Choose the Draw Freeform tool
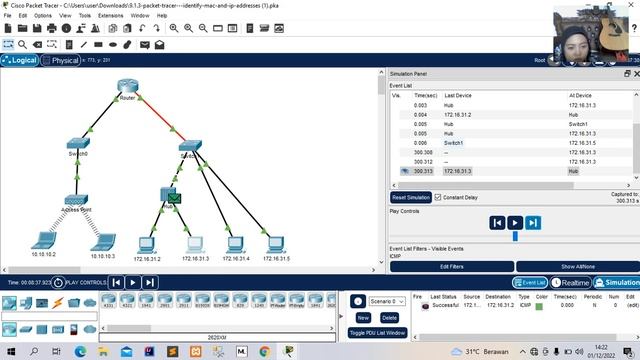The image size is (640, 360). coord(127,44)
